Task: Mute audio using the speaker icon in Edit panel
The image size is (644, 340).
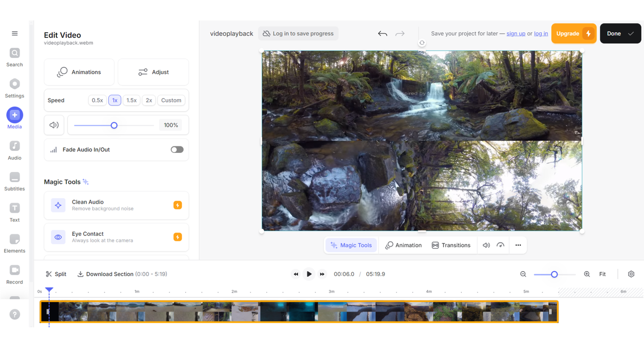Action: pos(54,125)
